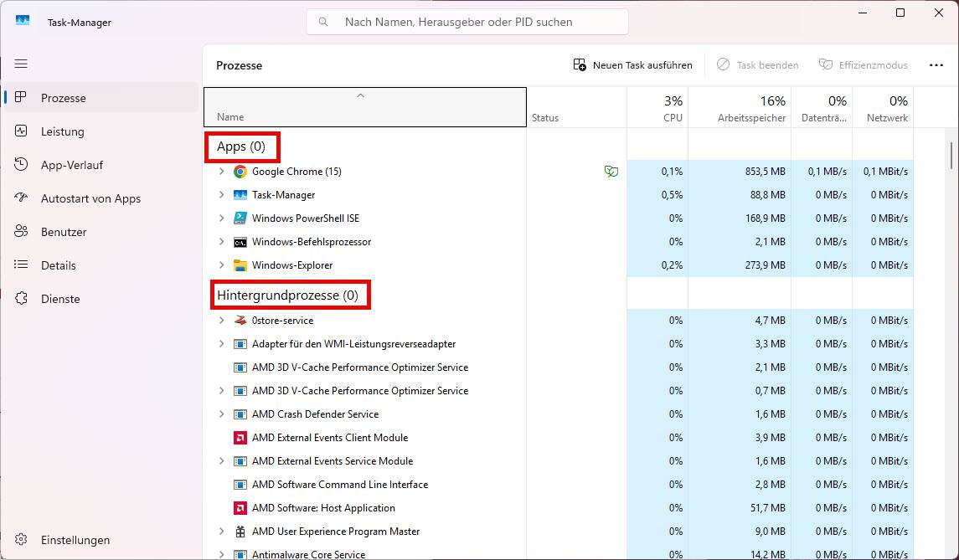Expand the Task-Manager process entry
This screenshot has height=560, width=959.
coord(221,195)
